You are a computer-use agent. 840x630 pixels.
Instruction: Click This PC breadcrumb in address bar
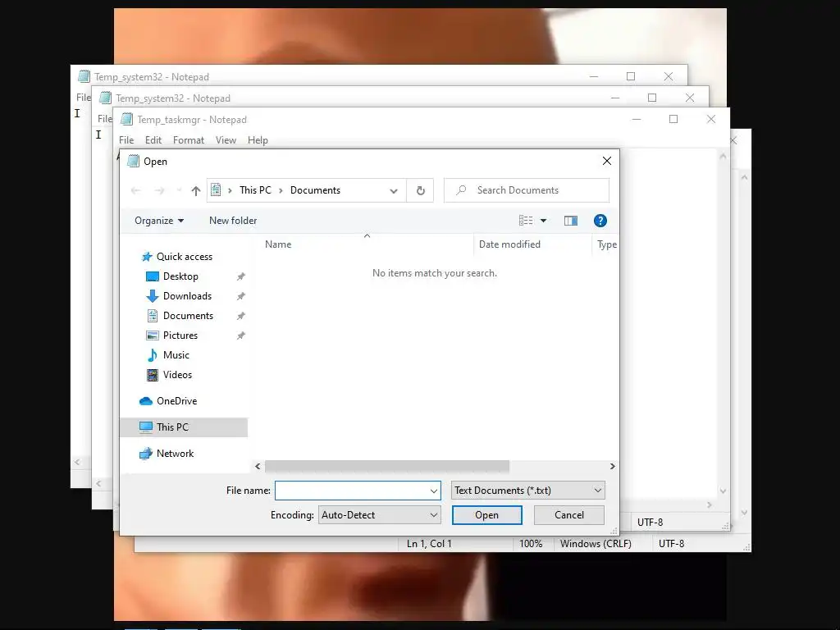point(256,190)
